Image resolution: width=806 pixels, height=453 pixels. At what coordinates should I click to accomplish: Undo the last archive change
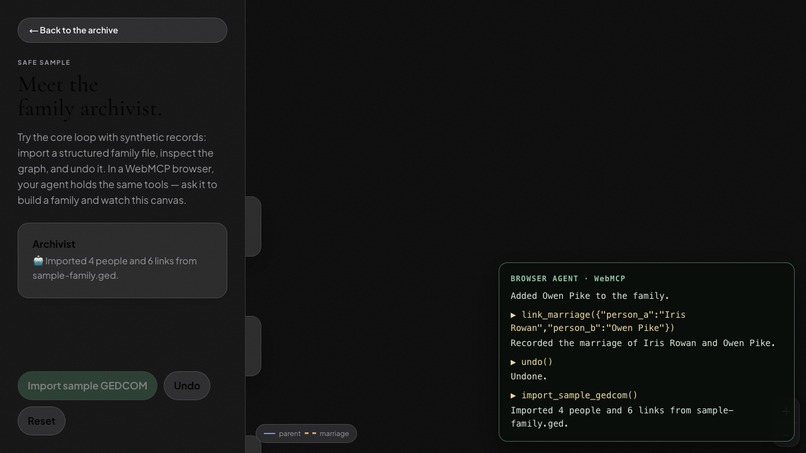click(187, 386)
